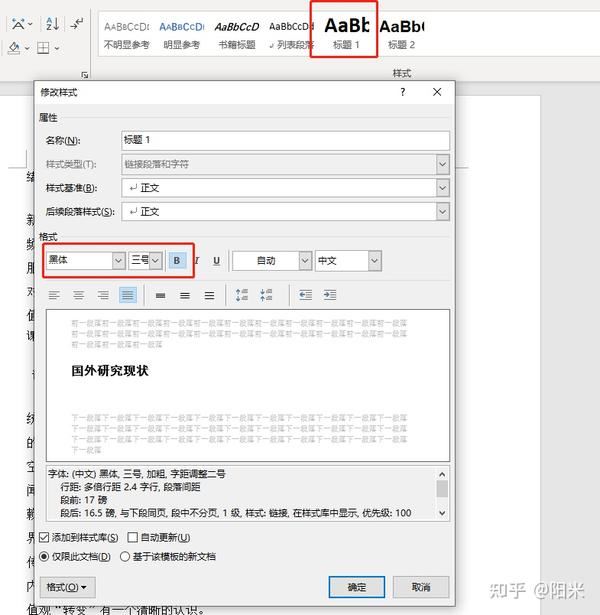Click the shading paint bucket icon
Screen dimensions: 600x615
(x=14, y=48)
